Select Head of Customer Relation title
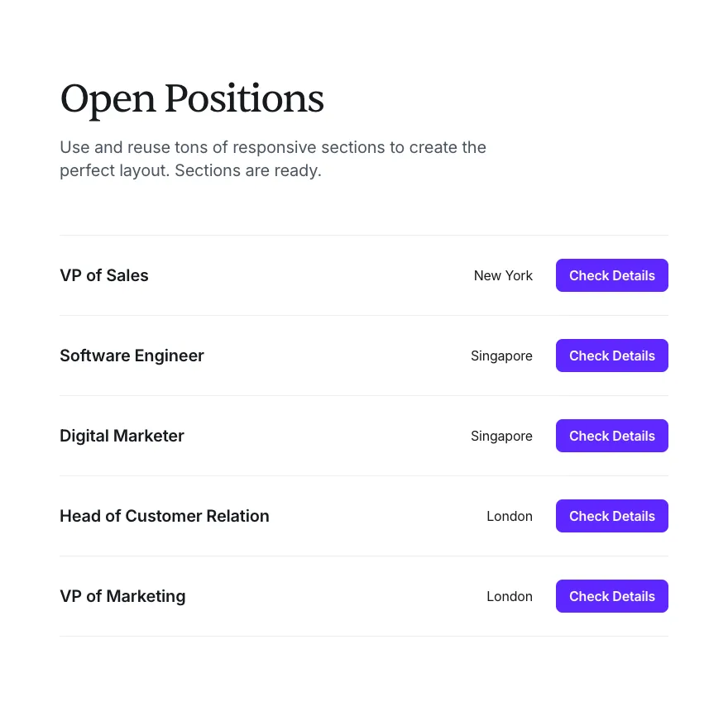Image resolution: width=728 pixels, height=716 pixels. pos(165,516)
